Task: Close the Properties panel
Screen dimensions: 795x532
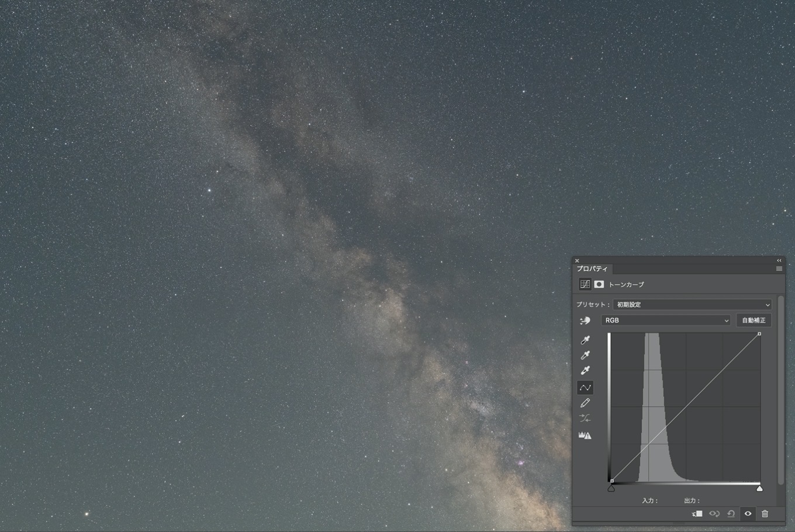Action: 577,261
